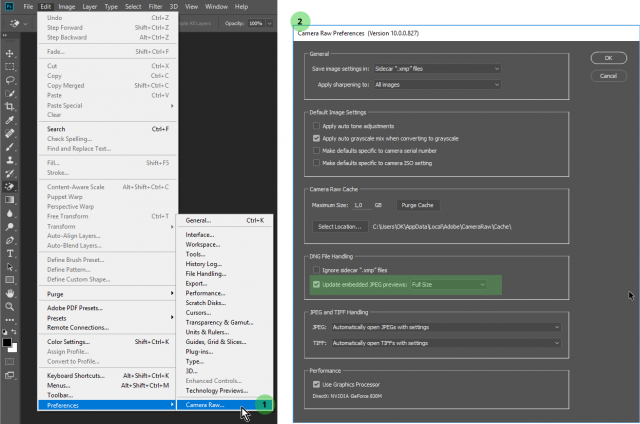Image resolution: width=640 pixels, height=424 pixels.
Task: Open Apply sharpening to dropdown
Action: click(x=437, y=84)
